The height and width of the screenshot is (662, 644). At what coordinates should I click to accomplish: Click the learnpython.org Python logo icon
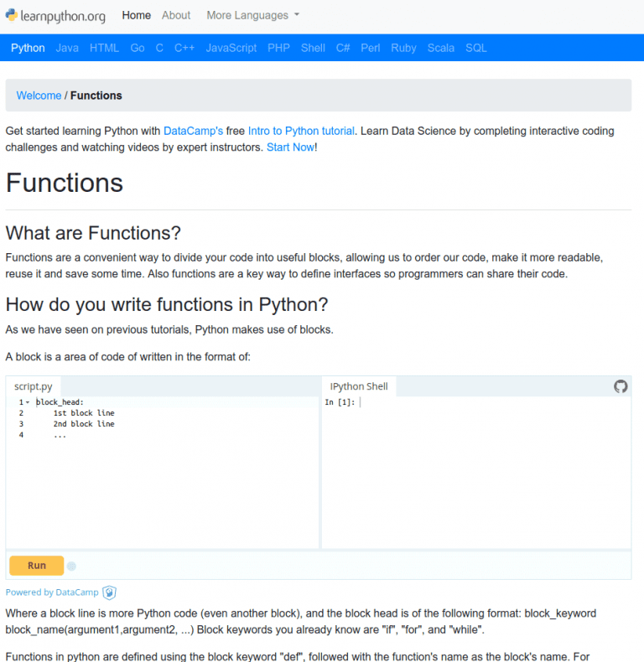pyautogui.click(x=12, y=15)
